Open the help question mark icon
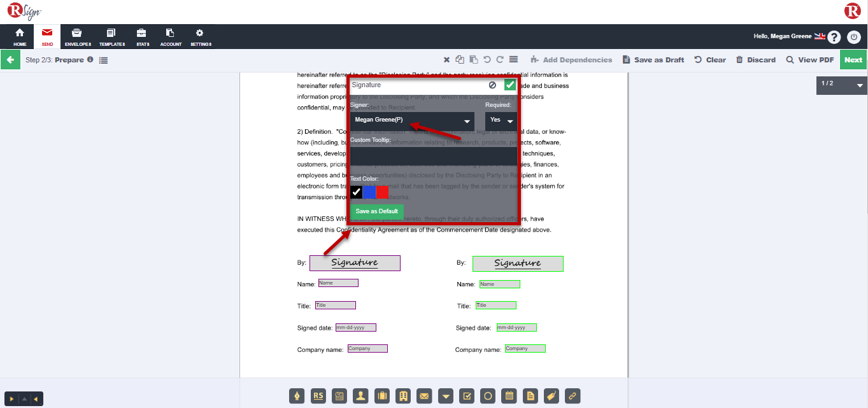The image size is (868, 408). 834,37
